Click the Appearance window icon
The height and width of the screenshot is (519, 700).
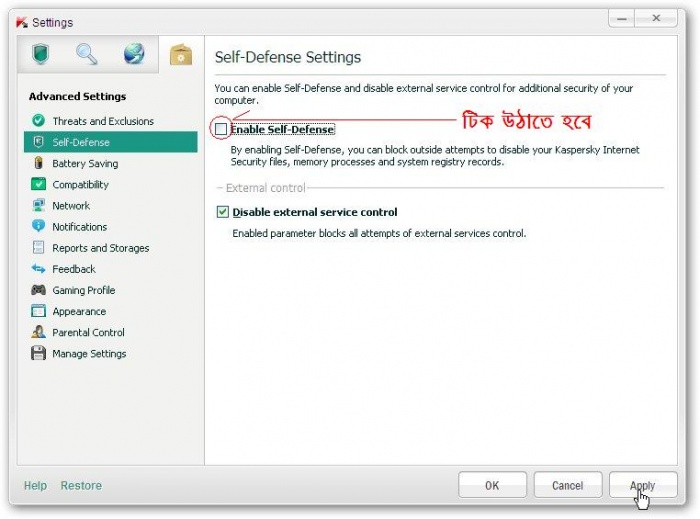[x=38, y=311]
